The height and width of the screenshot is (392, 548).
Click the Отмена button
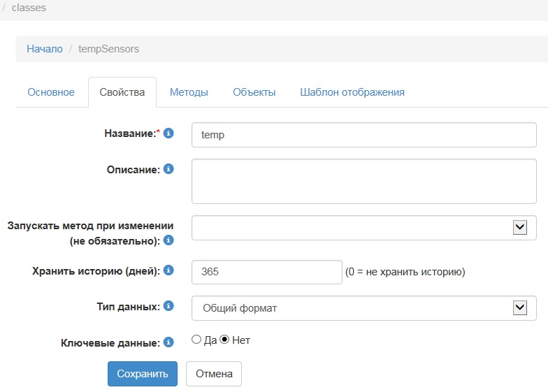[214, 374]
